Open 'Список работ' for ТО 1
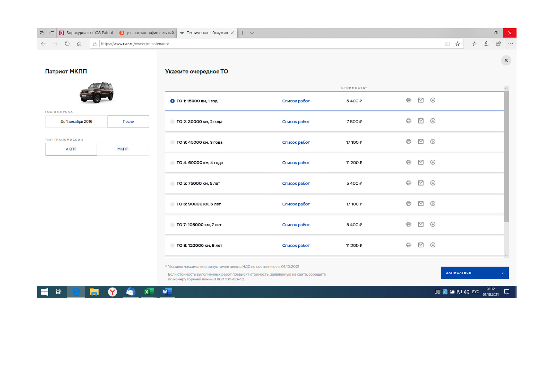 click(296, 101)
